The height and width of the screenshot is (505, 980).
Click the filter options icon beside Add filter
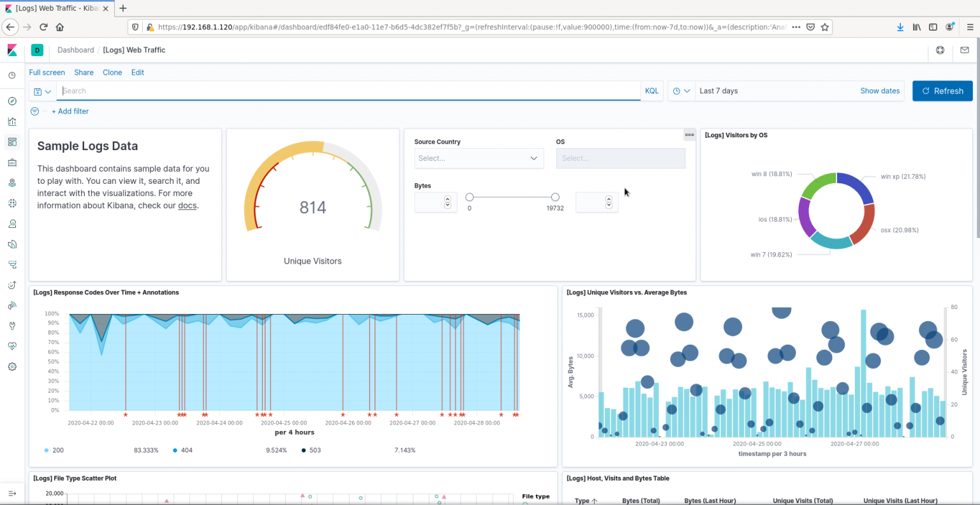[x=35, y=111]
